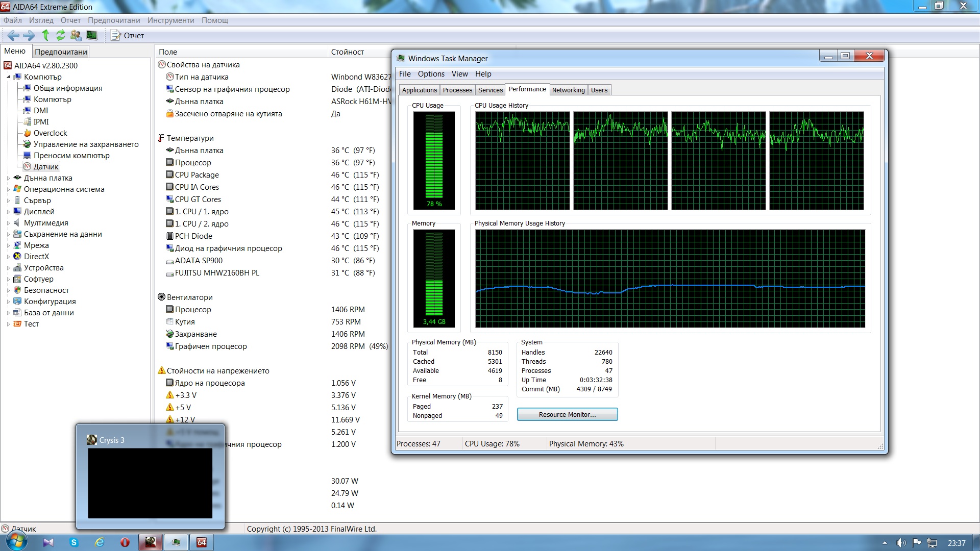Image resolution: width=980 pixels, height=551 pixels.
Task: Open the Отчет report button
Action: pyautogui.click(x=128, y=35)
